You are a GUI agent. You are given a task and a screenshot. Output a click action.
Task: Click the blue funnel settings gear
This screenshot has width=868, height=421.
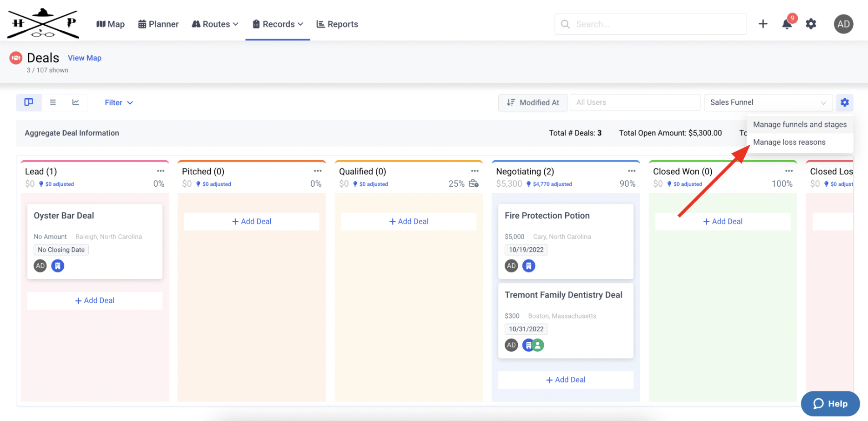click(845, 102)
